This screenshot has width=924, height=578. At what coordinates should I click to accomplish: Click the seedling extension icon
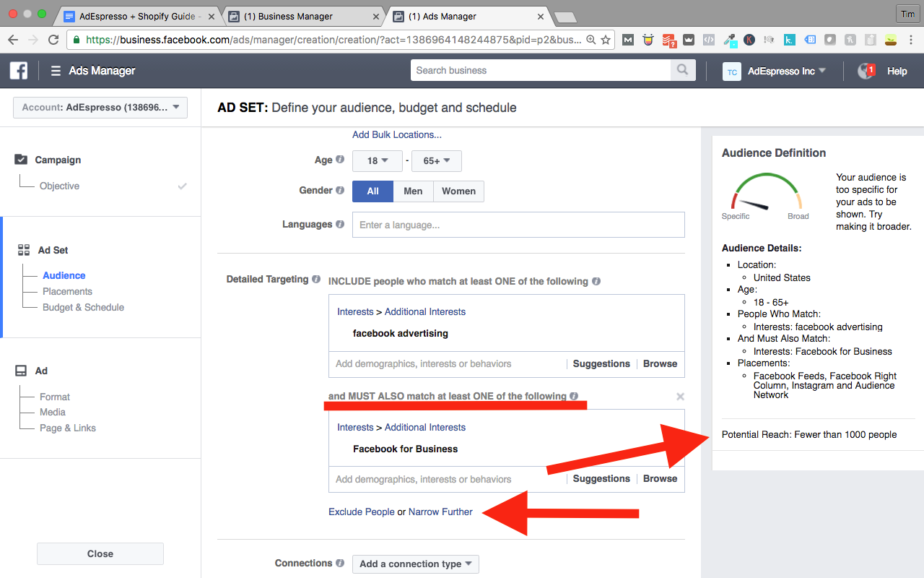point(891,40)
